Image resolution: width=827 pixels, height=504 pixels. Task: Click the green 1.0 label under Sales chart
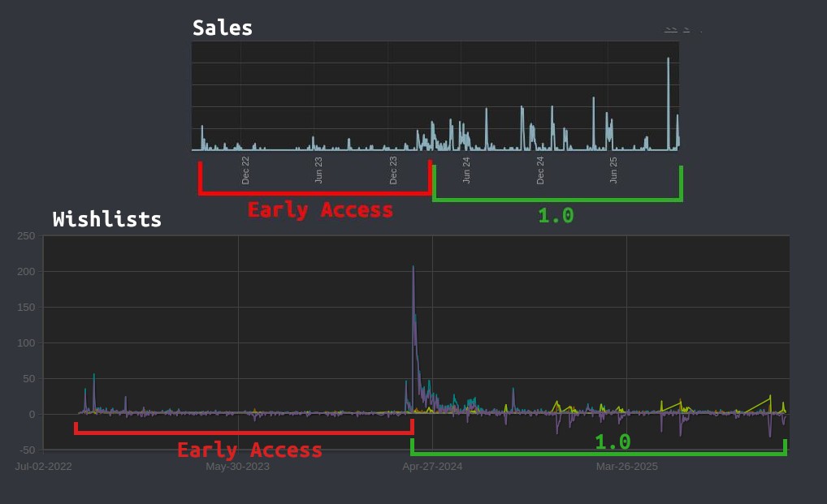tap(556, 216)
